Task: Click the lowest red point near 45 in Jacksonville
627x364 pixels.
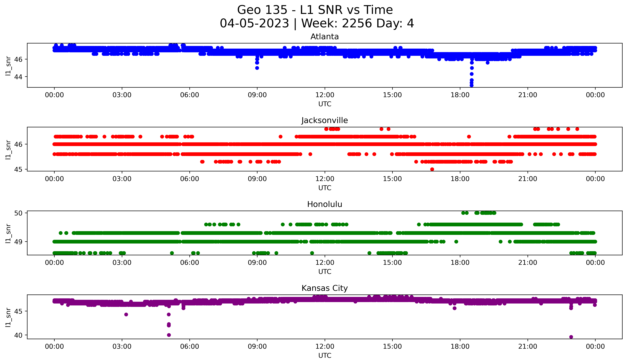Action: coord(432,169)
